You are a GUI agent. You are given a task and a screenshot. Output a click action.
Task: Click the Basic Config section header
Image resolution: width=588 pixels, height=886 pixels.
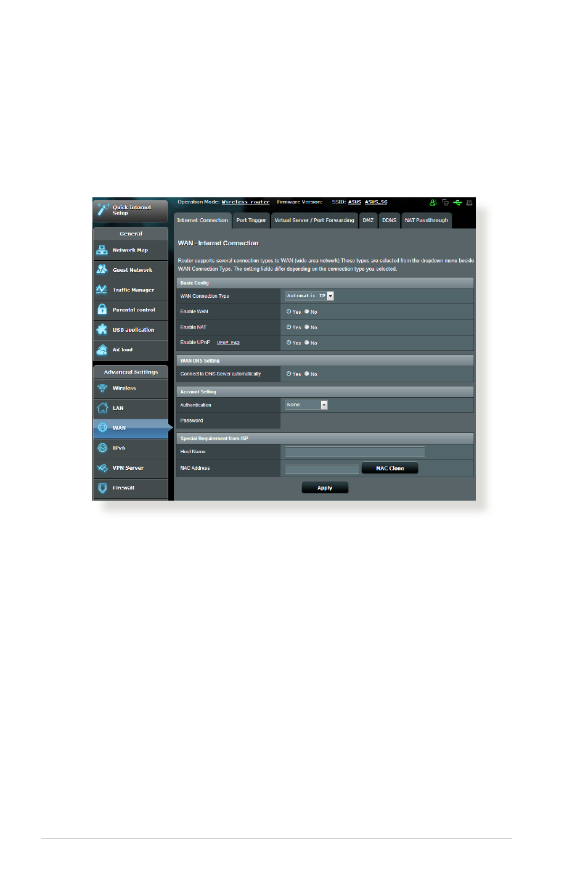coord(325,283)
